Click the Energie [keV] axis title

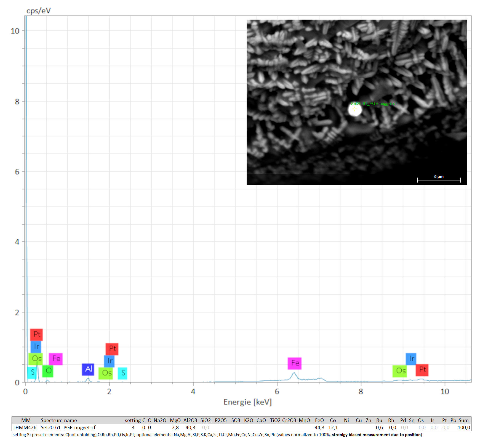coord(247,402)
